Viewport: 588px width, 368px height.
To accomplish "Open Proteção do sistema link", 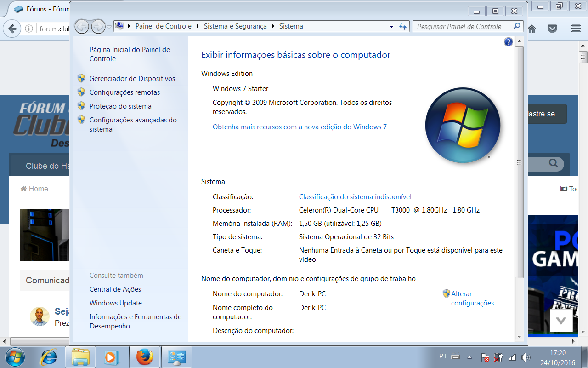I will [x=120, y=106].
